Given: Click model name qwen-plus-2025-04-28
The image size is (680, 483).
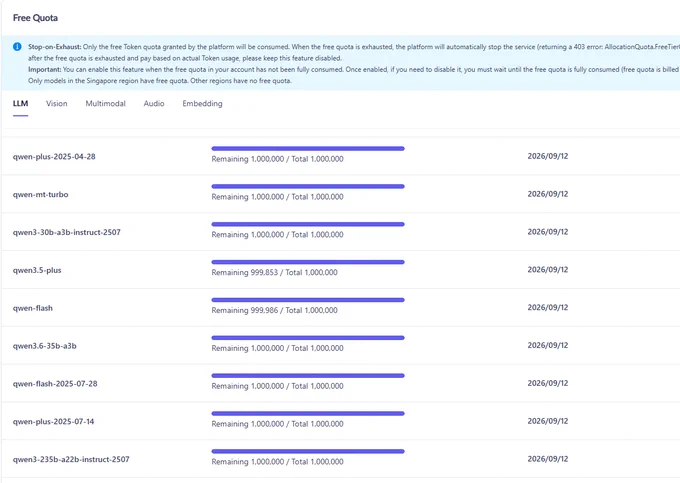Looking at the screenshot, I should click(x=54, y=157).
